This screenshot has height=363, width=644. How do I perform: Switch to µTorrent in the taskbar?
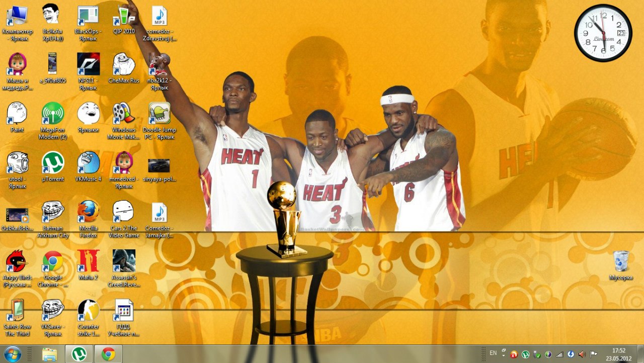coord(79,354)
